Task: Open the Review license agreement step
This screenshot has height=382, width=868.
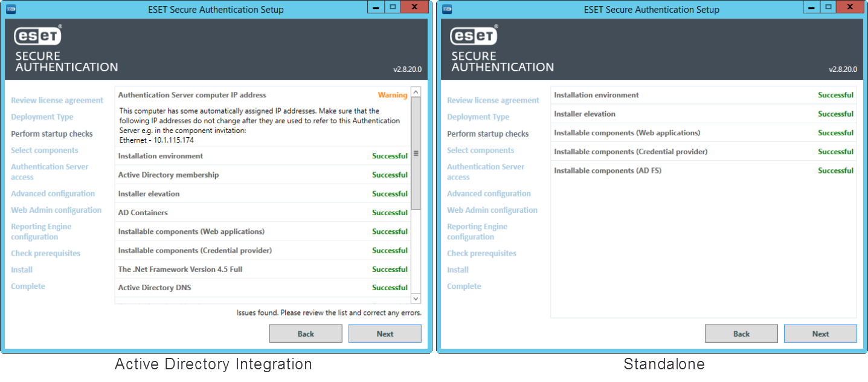Action: pyautogui.click(x=57, y=100)
